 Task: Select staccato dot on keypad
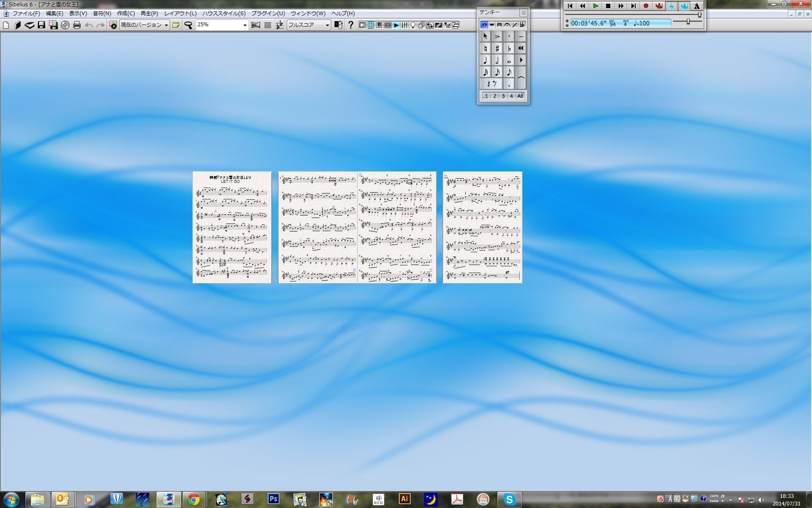[x=509, y=36]
